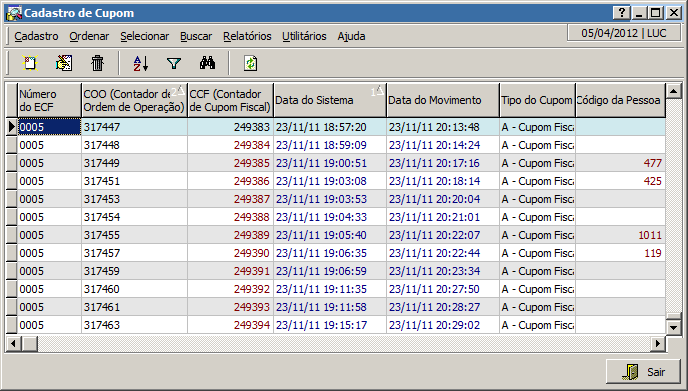Viewport: 688px width, 391px height.
Task: Click movement date 23/11/11 20:22:07
Action: coord(443,235)
